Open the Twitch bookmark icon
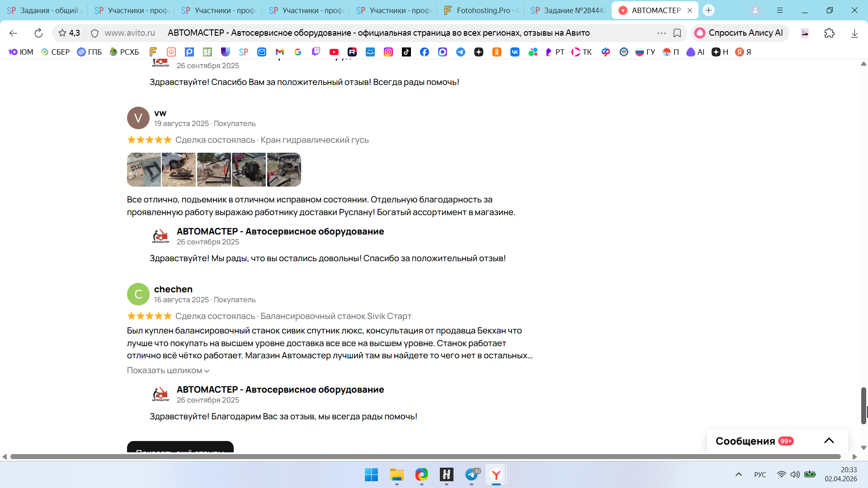This screenshot has width=868, height=488. pos(316,52)
